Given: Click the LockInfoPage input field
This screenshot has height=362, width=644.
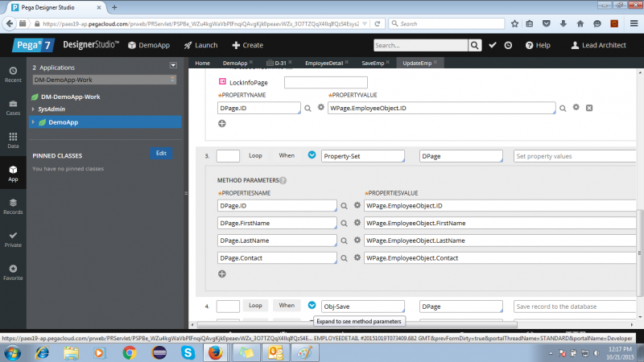Looking at the screenshot, I should coord(326,82).
